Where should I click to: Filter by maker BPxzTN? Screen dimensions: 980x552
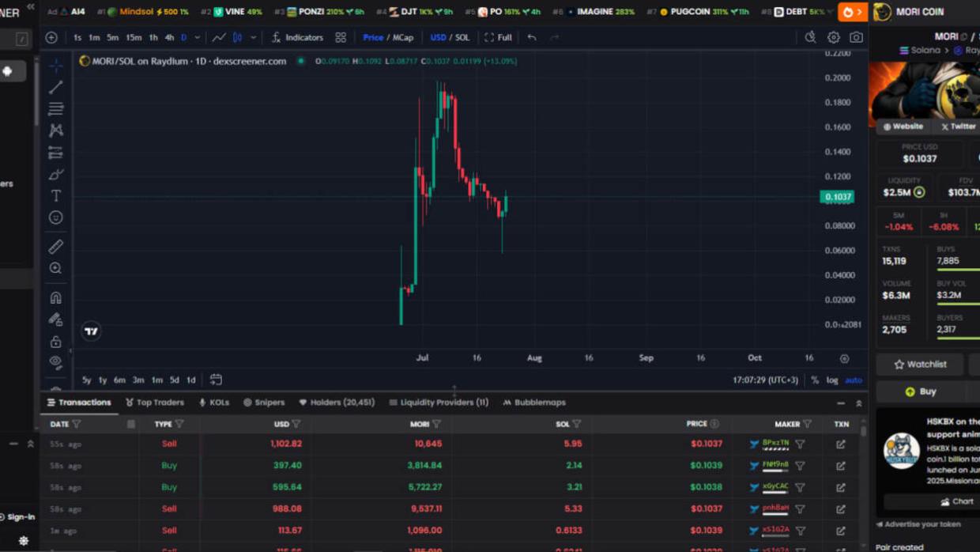800,444
